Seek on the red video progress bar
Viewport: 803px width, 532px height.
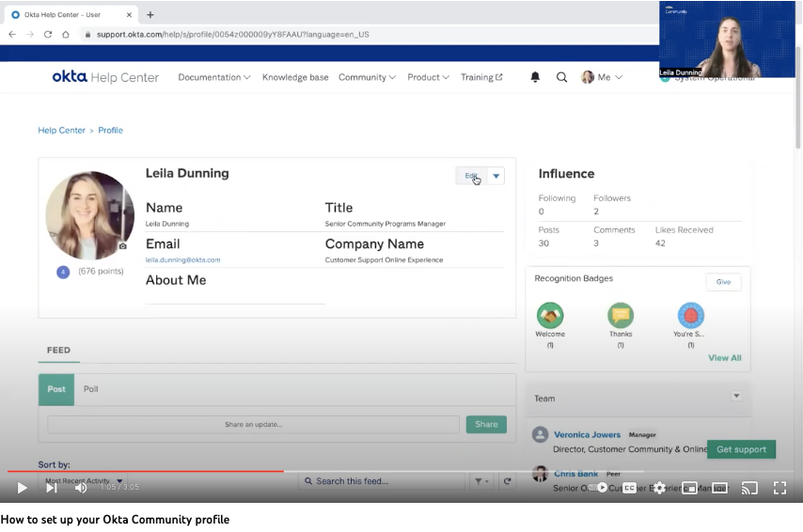coord(146,471)
